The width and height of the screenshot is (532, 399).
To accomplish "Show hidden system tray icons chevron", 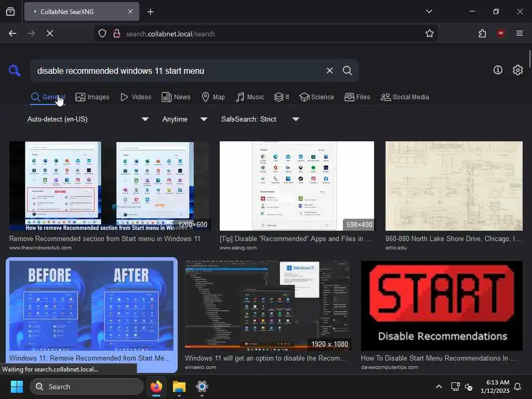I will [438, 387].
